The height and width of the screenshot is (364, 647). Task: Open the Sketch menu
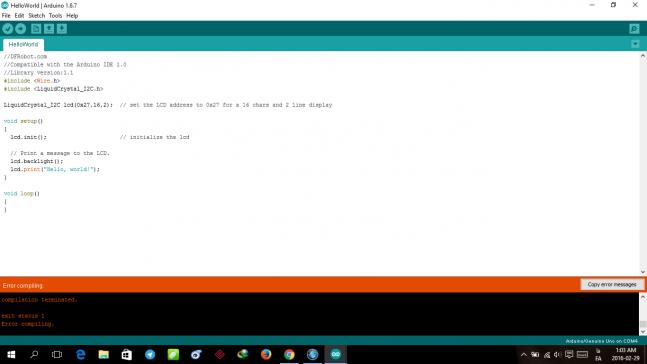pos(36,16)
